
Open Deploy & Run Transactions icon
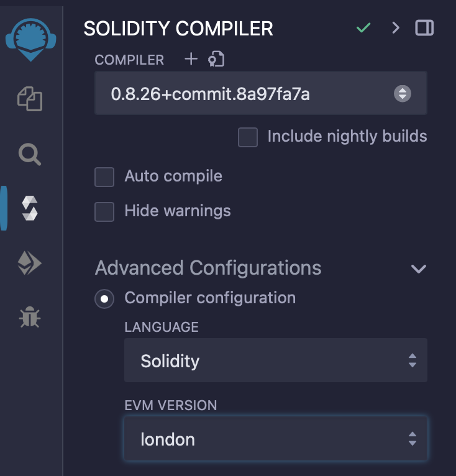click(30, 263)
